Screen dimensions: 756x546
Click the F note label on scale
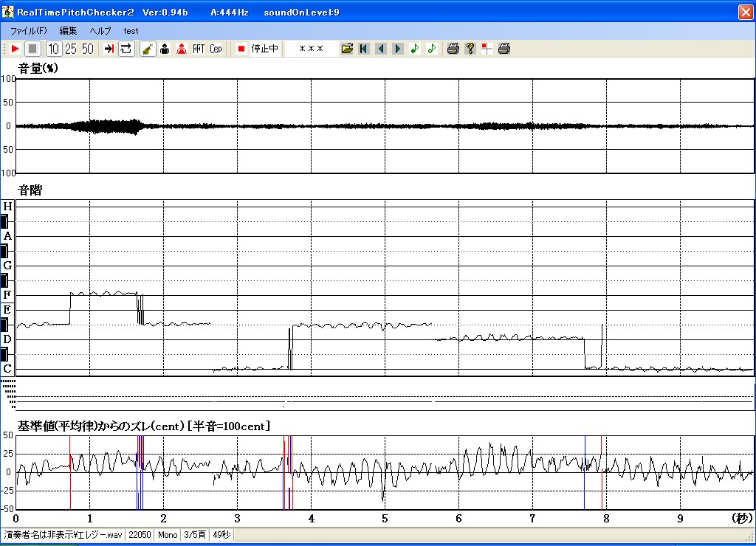point(7,295)
